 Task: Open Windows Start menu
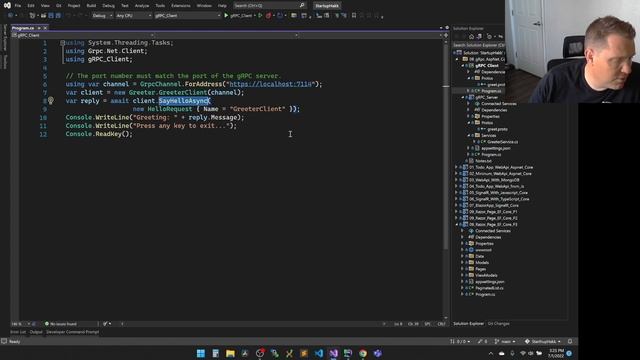(201, 353)
